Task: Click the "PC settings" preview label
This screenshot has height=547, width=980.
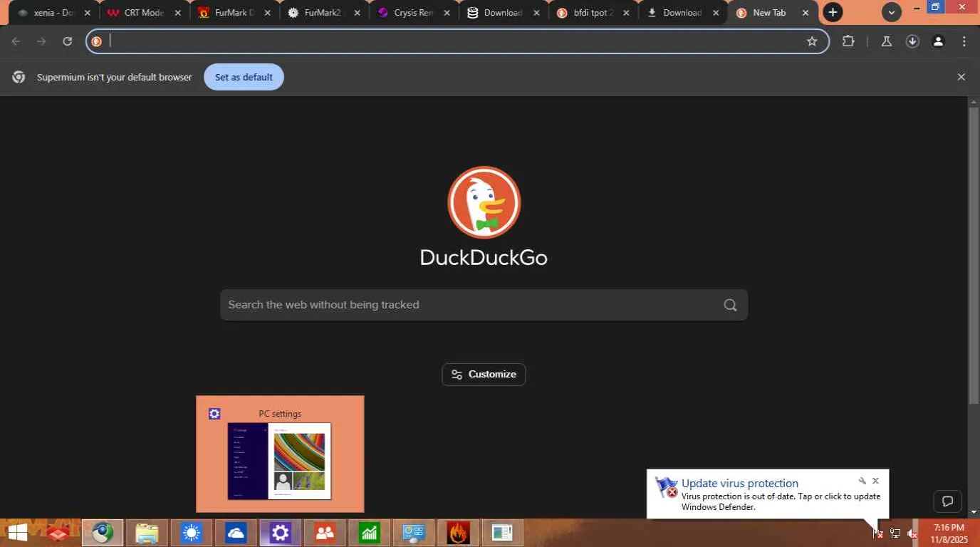Action: pyautogui.click(x=280, y=414)
